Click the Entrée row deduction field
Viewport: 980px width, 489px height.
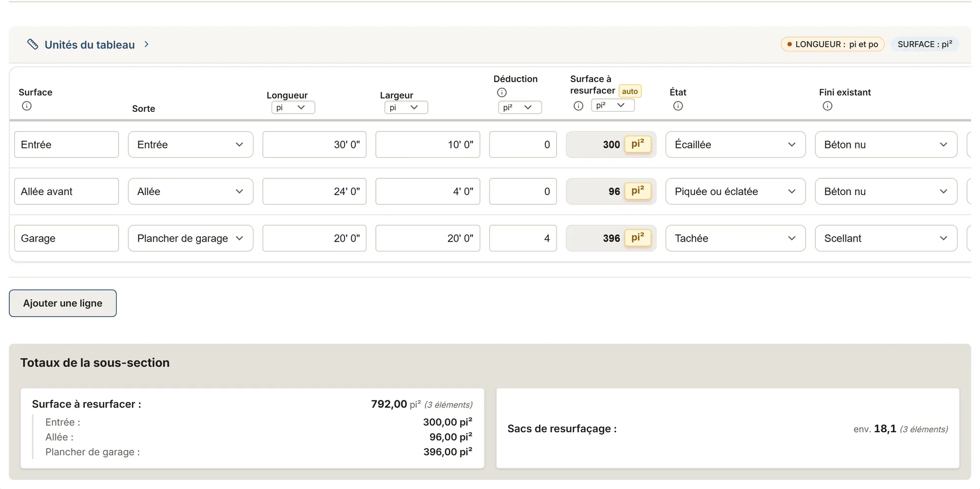pyautogui.click(x=523, y=145)
